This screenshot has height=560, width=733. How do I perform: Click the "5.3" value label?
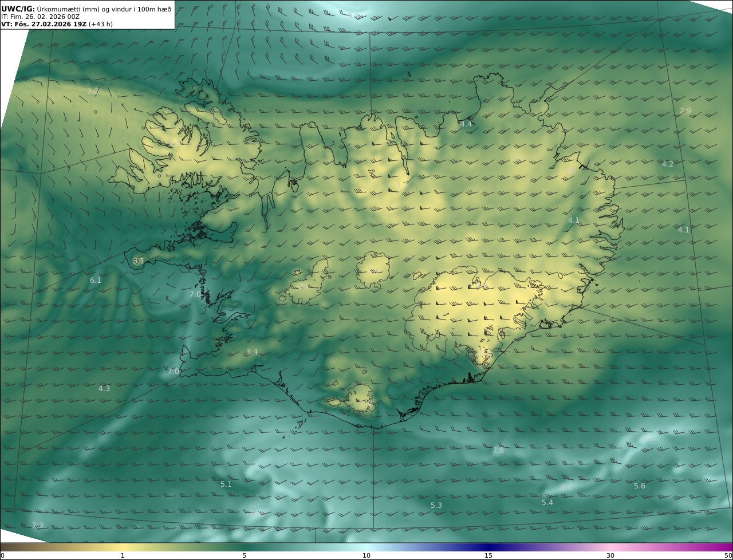coord(436,506)
